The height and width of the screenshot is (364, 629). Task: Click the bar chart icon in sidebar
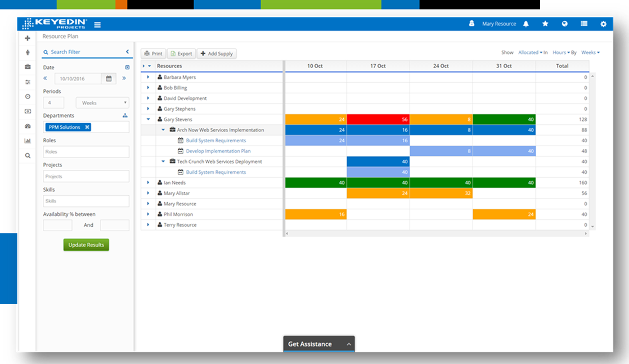pyautogui.click(x=28, y=141)
